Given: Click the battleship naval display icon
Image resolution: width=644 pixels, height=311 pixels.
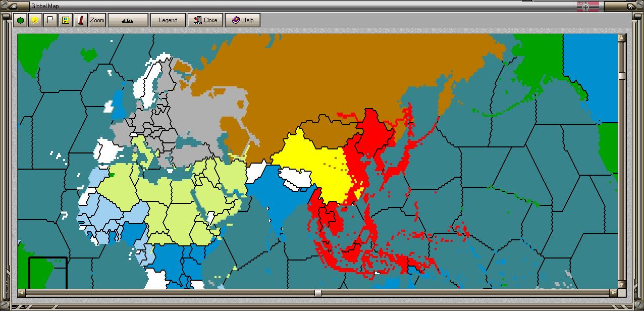Looking at the screenshot, I should 128,20.
